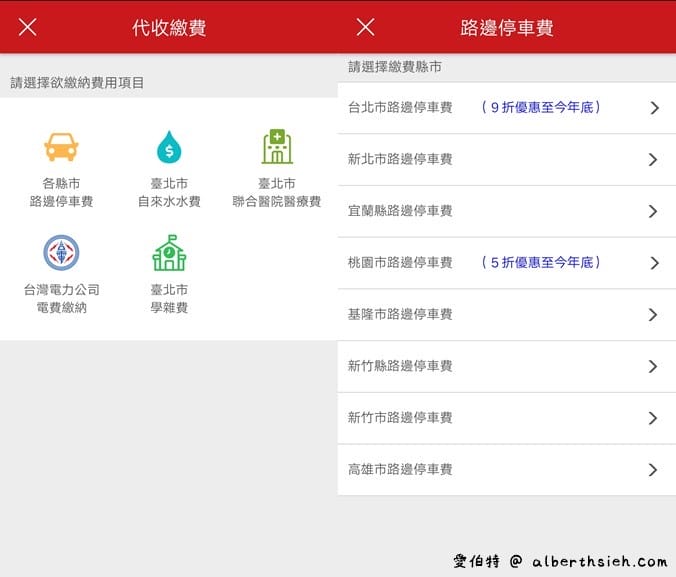676x577 pixels.
Task: Open 新竹縣路邊停車費 row
Action: coord(507,367)
